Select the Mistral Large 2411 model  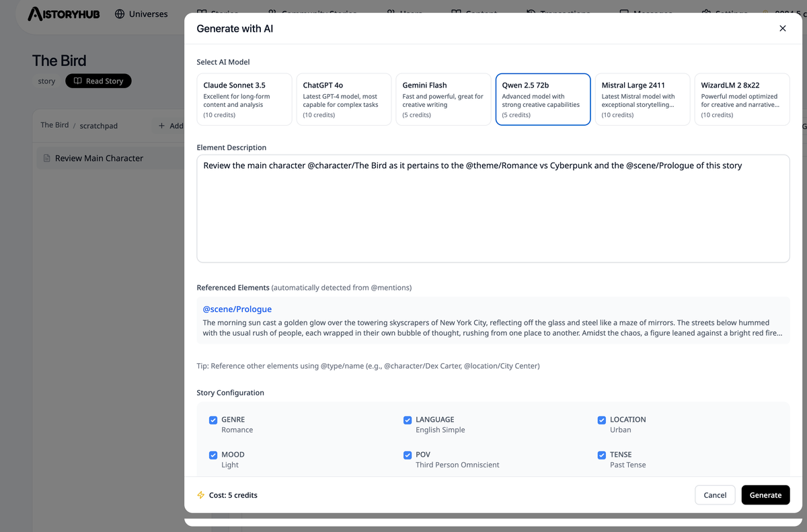pyautogui.click(x=643, y=100)
